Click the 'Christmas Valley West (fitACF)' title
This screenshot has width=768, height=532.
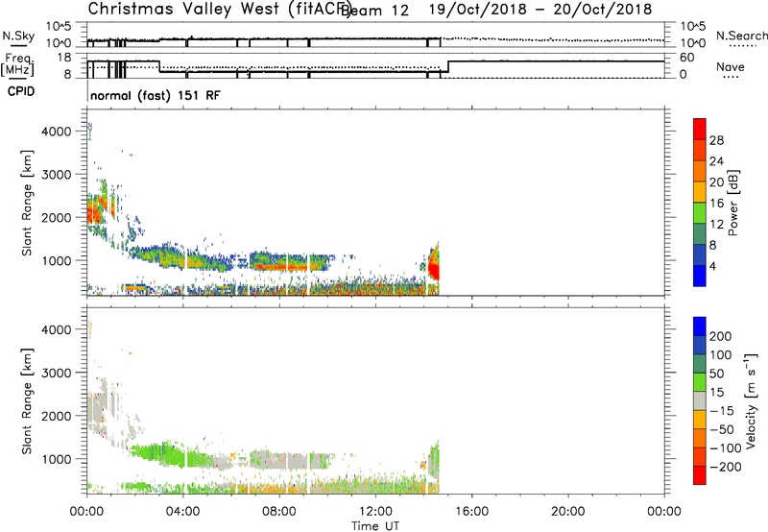click(219, 10)
